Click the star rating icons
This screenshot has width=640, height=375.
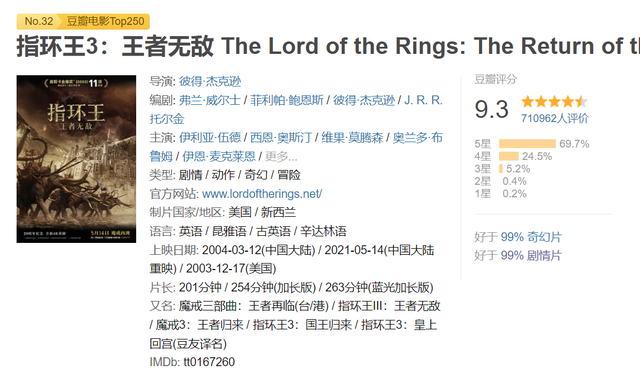pyautogui.click(x=554, y=101)
